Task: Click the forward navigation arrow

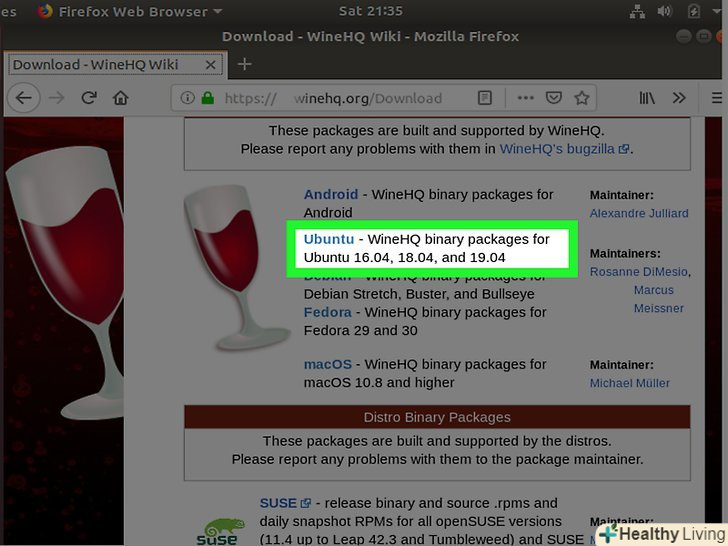Action: click(x=57, y=98)
